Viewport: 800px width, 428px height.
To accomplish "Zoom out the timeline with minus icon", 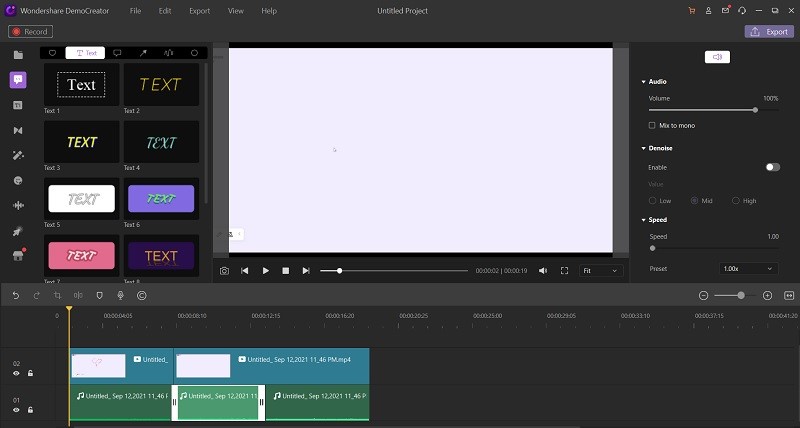I will (703, 295).
